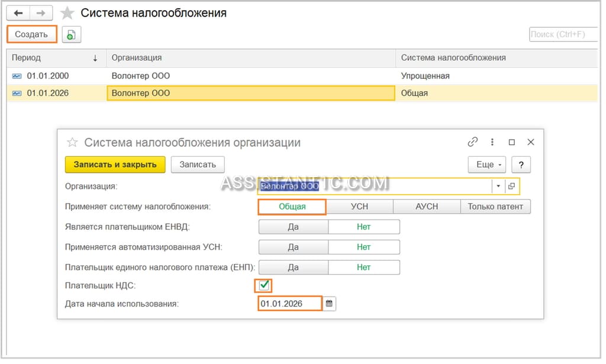Choose АУСН tax system option
The height and width of the screenshot is (364, 606).
(x=427, y=207)
